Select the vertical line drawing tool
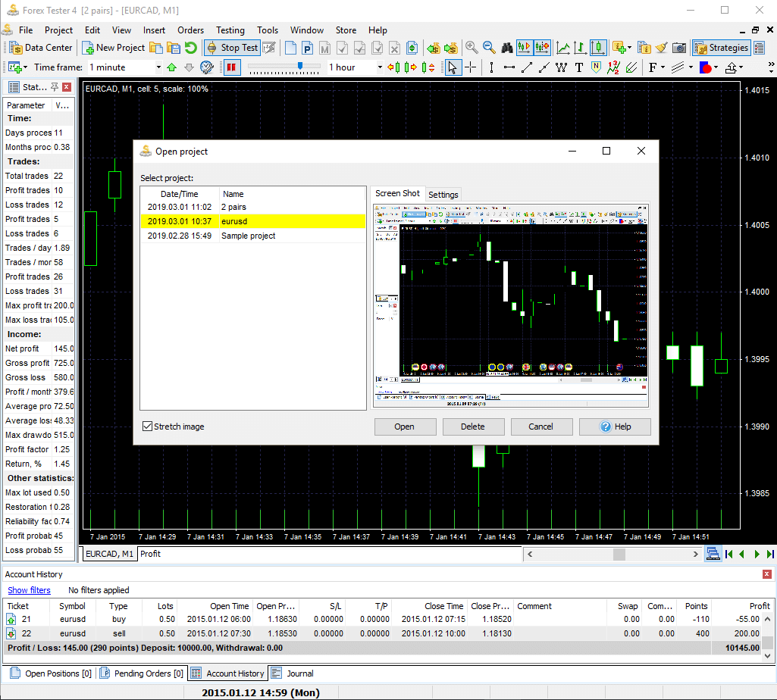This screenshot has height=700, width=777. pyautogui.click(x=491, y=67)
